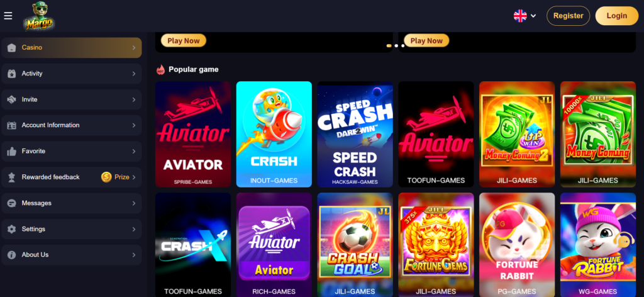The height and width of the screenshot is (297, 644).
Task: Open the Crash Goal game thumbnail
Action: pos(355,245)
